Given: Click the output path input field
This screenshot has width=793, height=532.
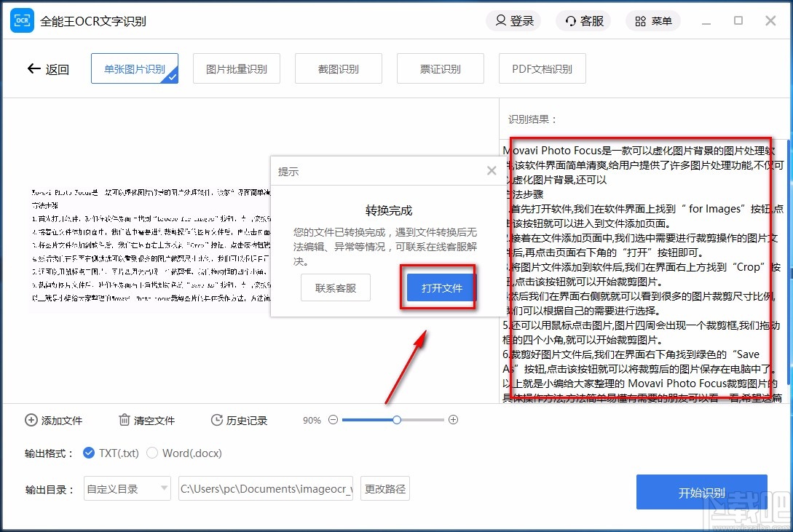Looking at the screenshot, I should [265, 488].
